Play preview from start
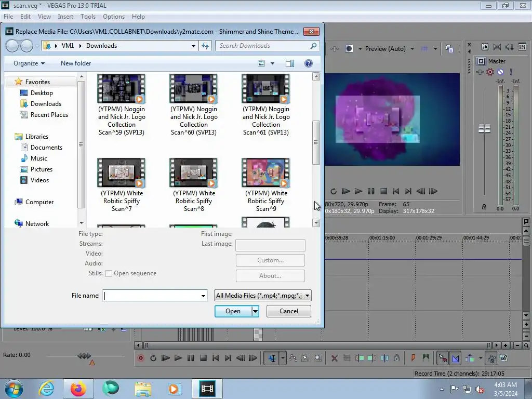The width and height of the screenshot is (532, 399). 345,191
